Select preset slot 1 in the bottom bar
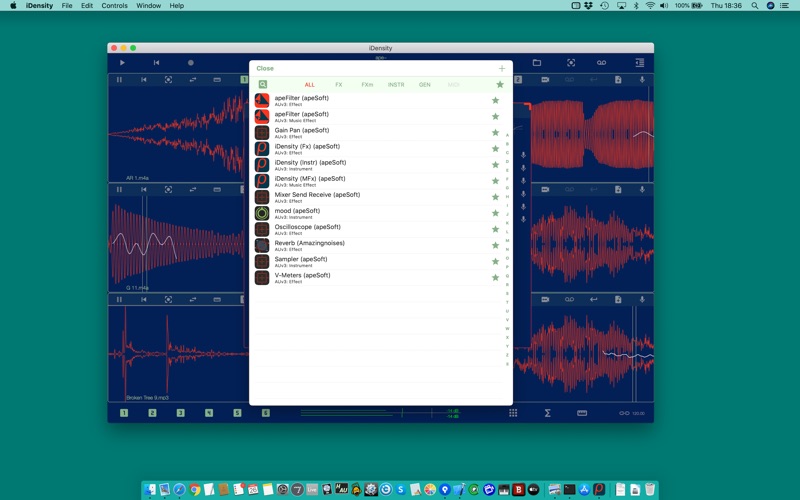 124,413
